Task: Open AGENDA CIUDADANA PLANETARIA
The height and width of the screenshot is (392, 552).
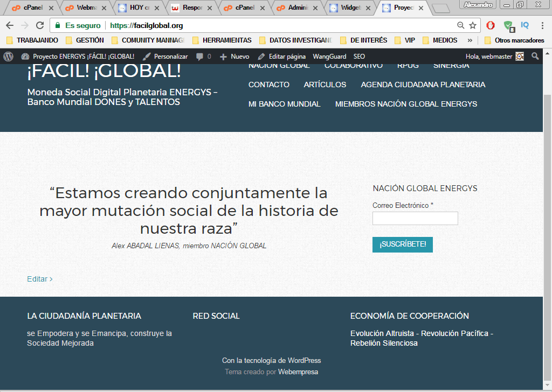Action: pyautogui.click(x=423, y=85)
